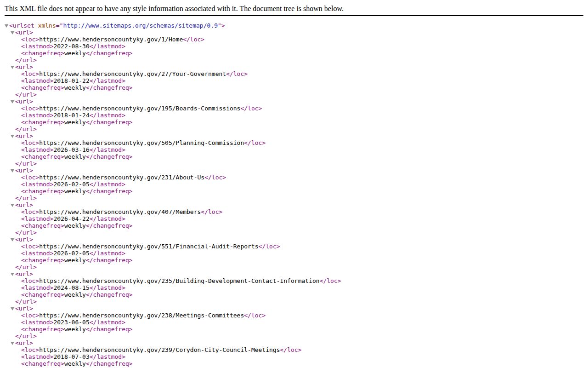Click the lastmod date 2018-01-24

pyautogui.click(x=71, y=115)
